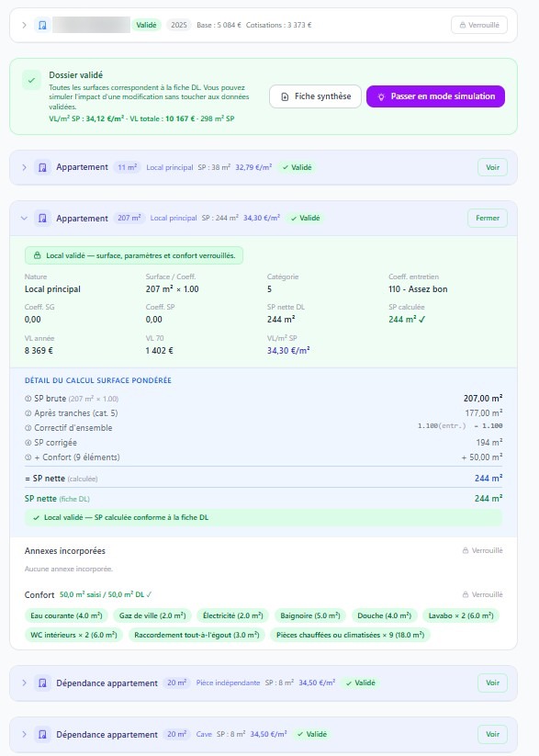This screenshot has width=539, height=756.
Task: Click the 2025 year badge
Action: 178,25
